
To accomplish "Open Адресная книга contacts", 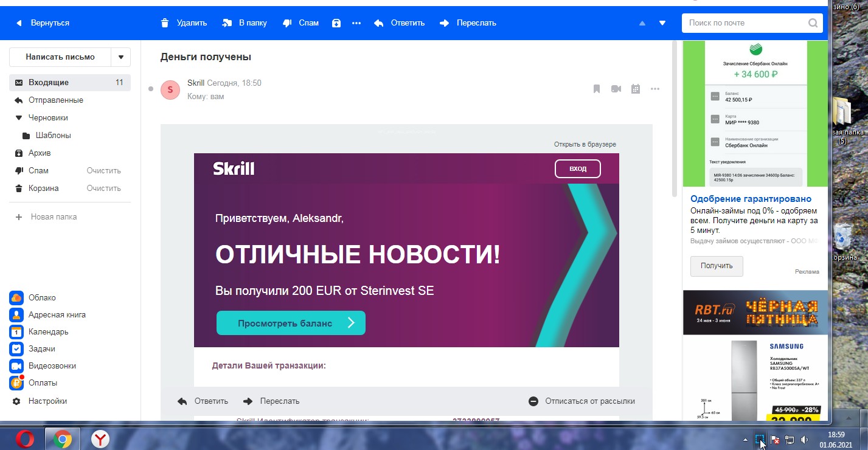I will [48, 315].
